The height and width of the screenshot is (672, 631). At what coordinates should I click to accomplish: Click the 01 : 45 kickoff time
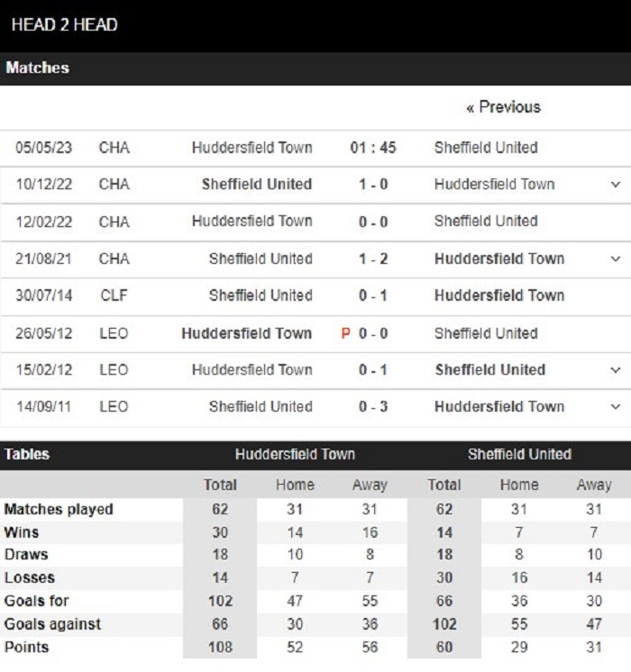coord(373,148)
